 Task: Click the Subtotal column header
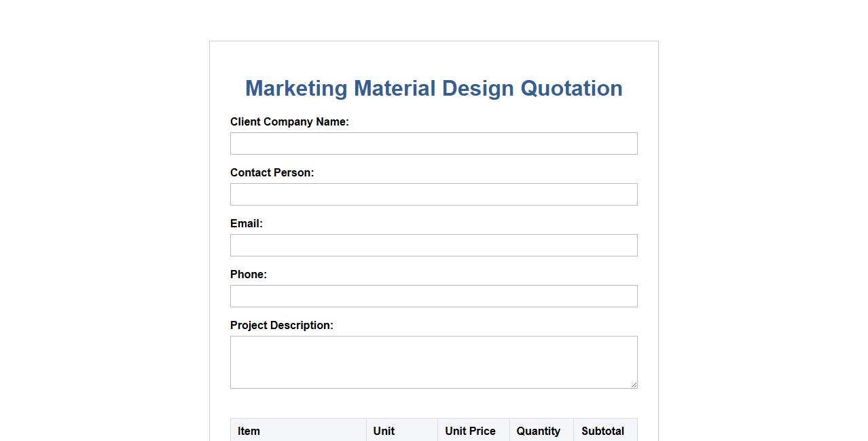[x=602, y=431]
